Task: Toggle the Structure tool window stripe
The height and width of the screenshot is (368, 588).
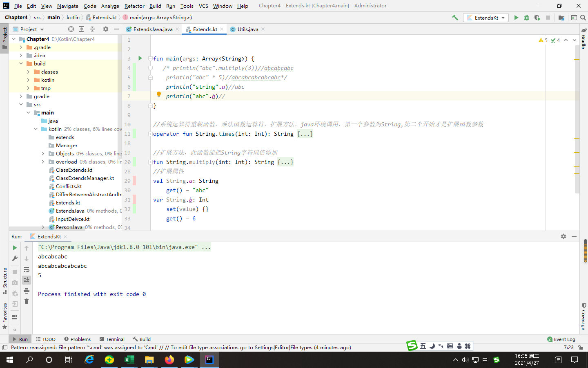Action: tap(4, 281)
